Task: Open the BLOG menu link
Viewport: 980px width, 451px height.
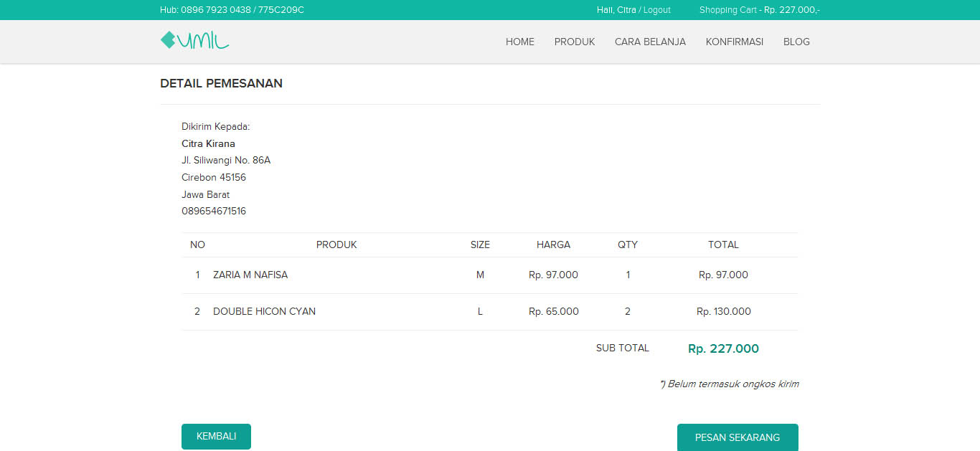Action: [x=796, y=42]
